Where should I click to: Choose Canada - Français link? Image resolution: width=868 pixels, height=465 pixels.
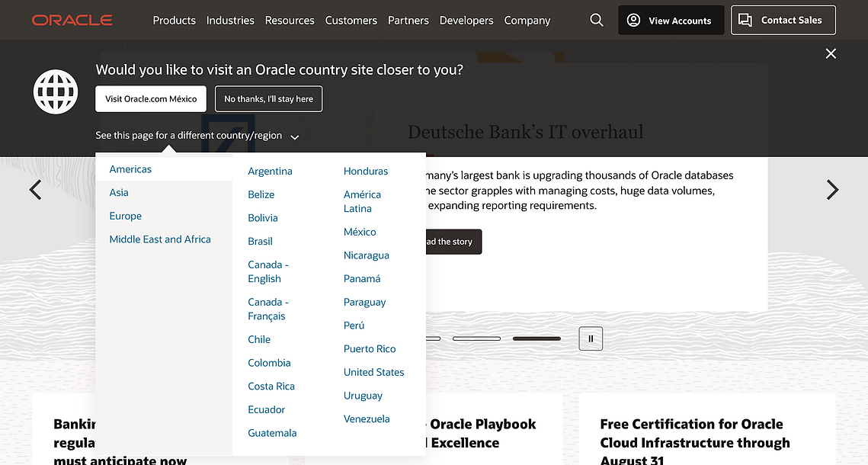(x=268, y=309)
